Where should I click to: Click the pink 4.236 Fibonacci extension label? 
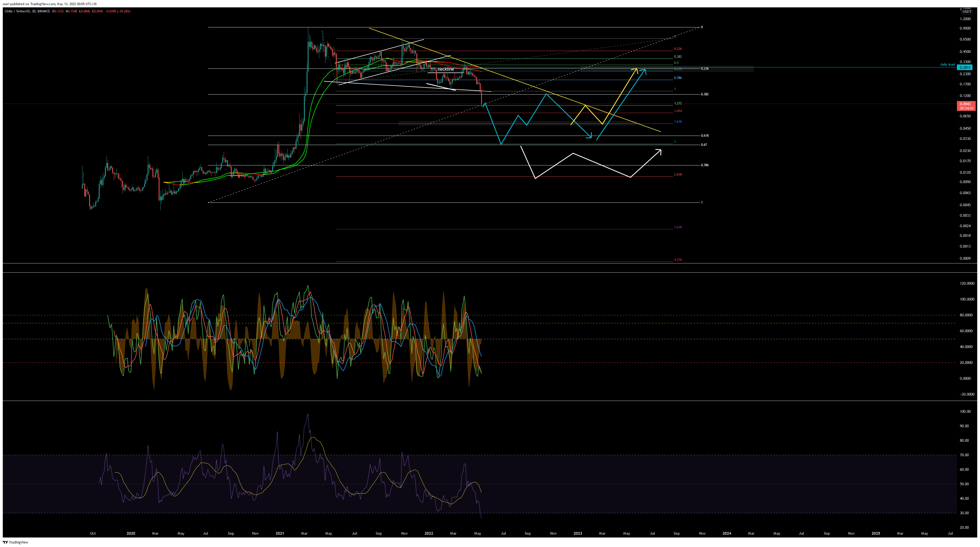coord(678,260)
